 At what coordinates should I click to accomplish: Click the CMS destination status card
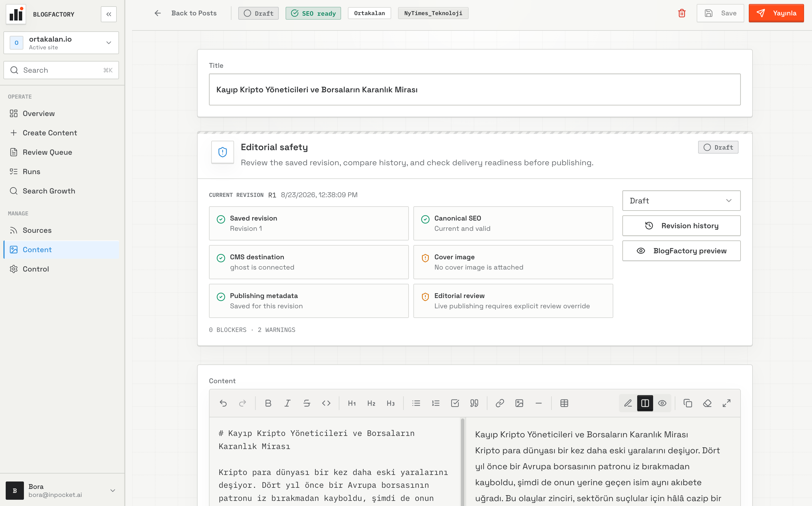click(x=309, y=262)
